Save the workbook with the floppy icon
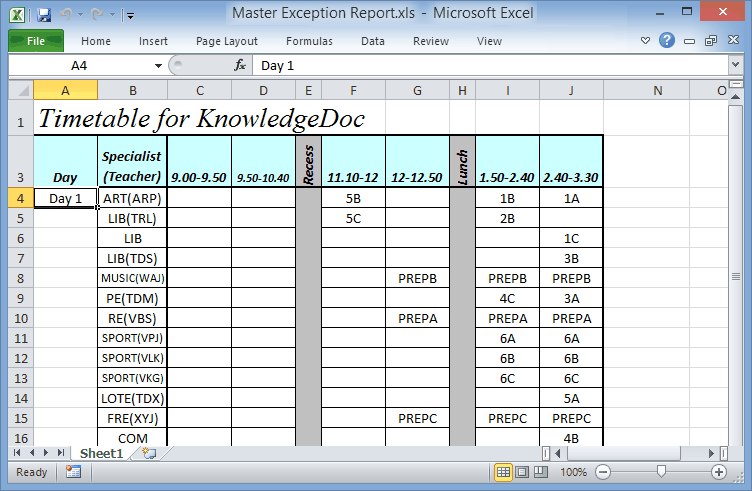The height and width of the screenshot is (491, 752). [44, 15]
